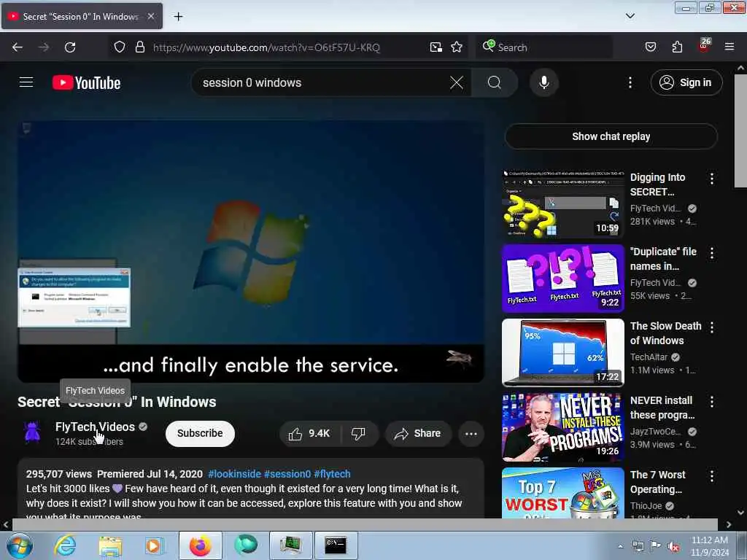This screenshot has width=747, height=560.
Task: Close the Secret Session 0 tab
Action: tap(150, 16)
